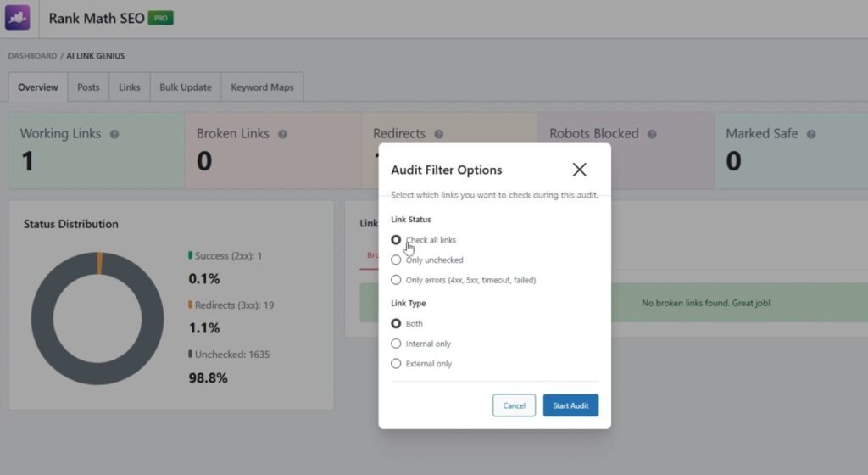Click the Redirects (3xx): 19 legend entry
Screen dimensions: 868x475
(231, 305)
